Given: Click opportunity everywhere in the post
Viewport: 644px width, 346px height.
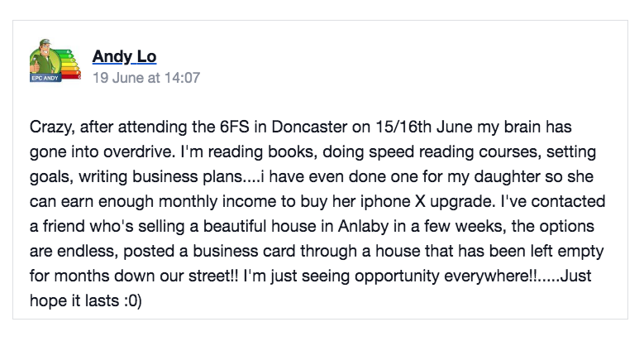Looking at the screenshot, I should (447, 276).
